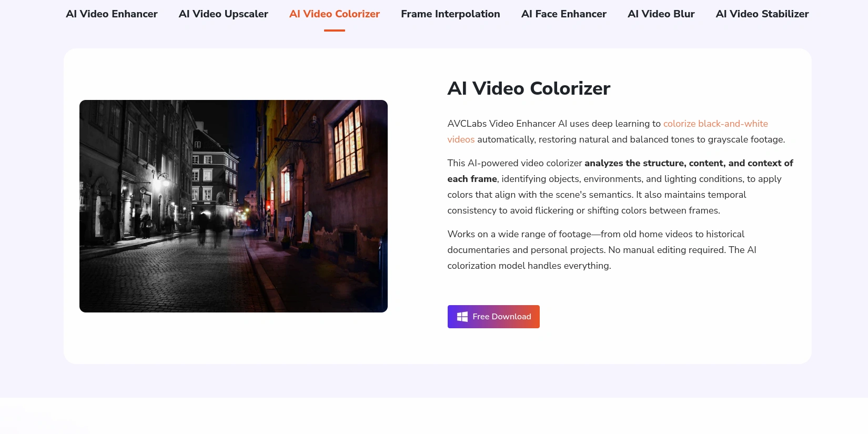Click the 'AI Video Colorizer' heading
The height and width of the screenshot is (434, 868).
528,88
